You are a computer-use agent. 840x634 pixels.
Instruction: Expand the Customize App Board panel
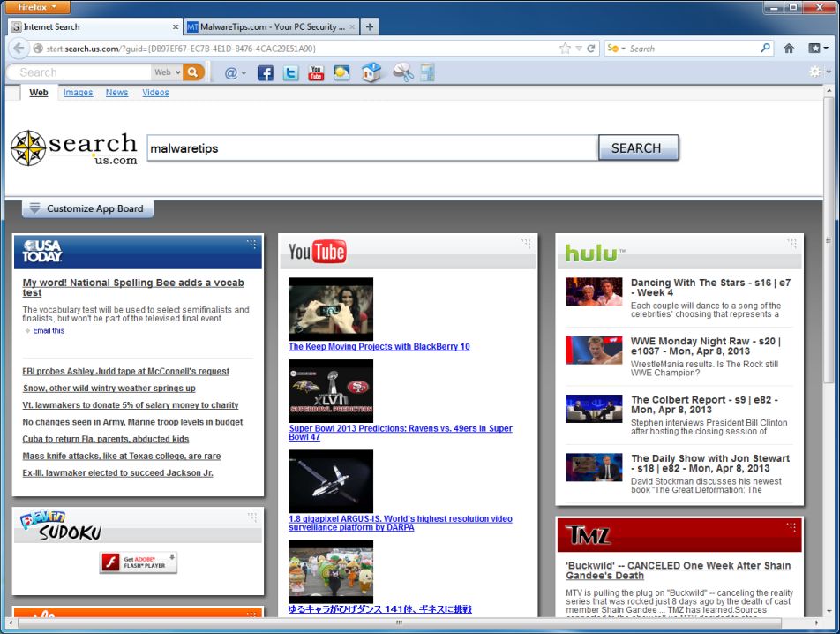click(x=88, y=208)
